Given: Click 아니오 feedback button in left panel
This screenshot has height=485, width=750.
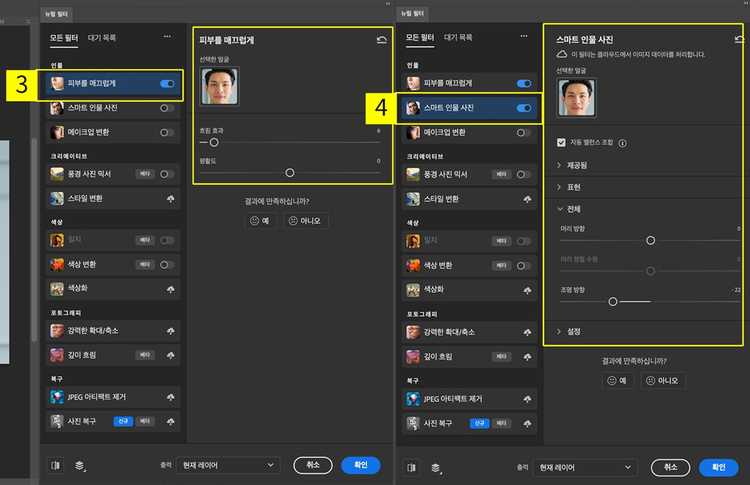Looking at the screenshot, I should (x=306, y=220).
